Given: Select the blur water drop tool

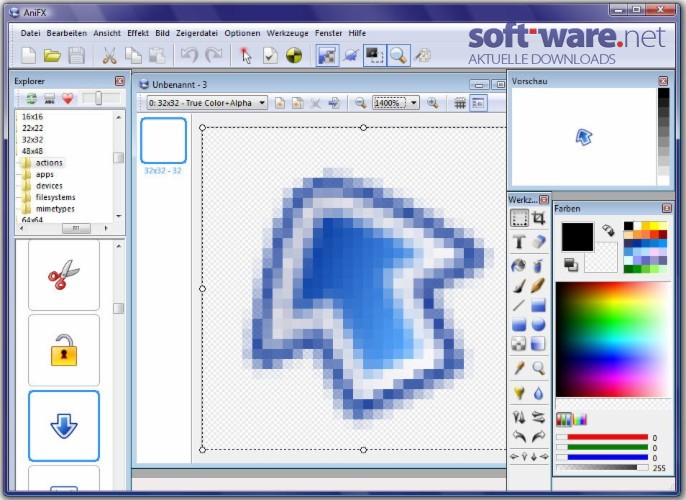Looking at the screenshot, I should 538,393.
